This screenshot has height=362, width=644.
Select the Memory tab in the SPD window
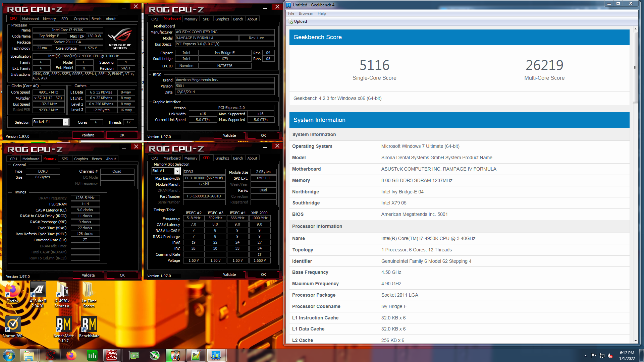coord(191,158)
